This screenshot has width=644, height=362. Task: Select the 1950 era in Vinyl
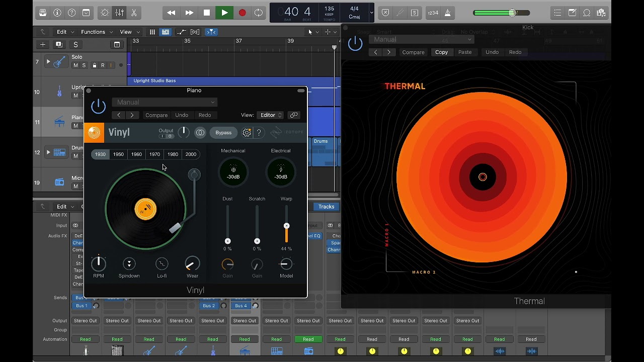[x=118, y=154]
